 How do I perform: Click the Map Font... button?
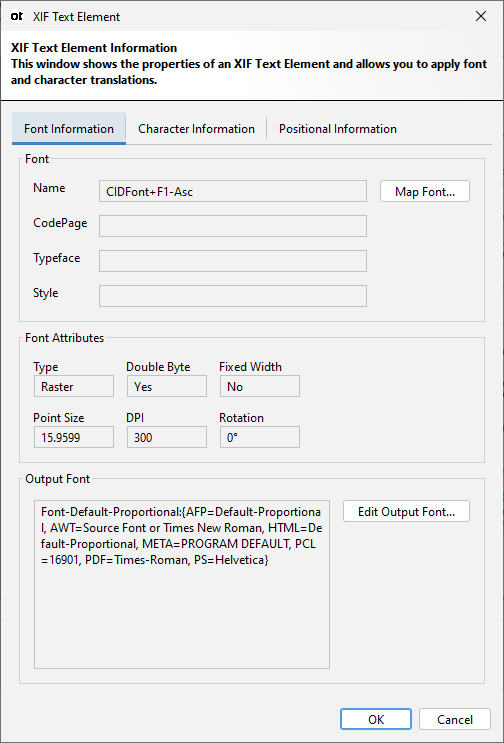[425, 191]
